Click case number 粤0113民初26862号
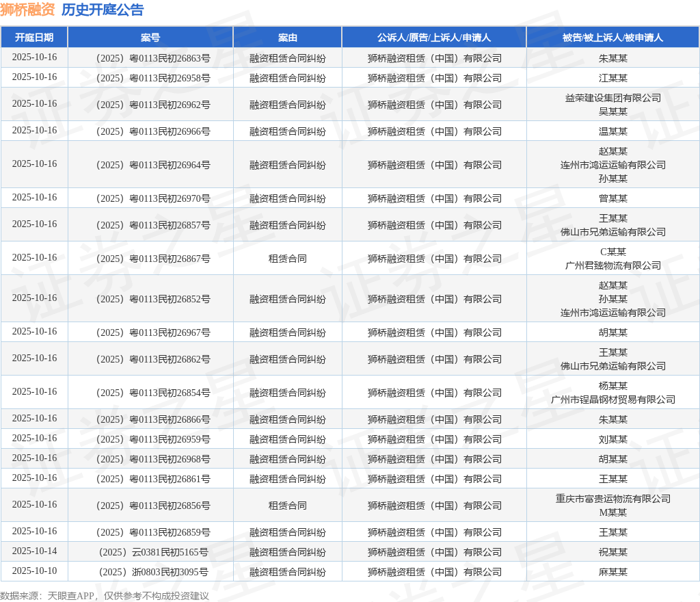 point(153,360)
